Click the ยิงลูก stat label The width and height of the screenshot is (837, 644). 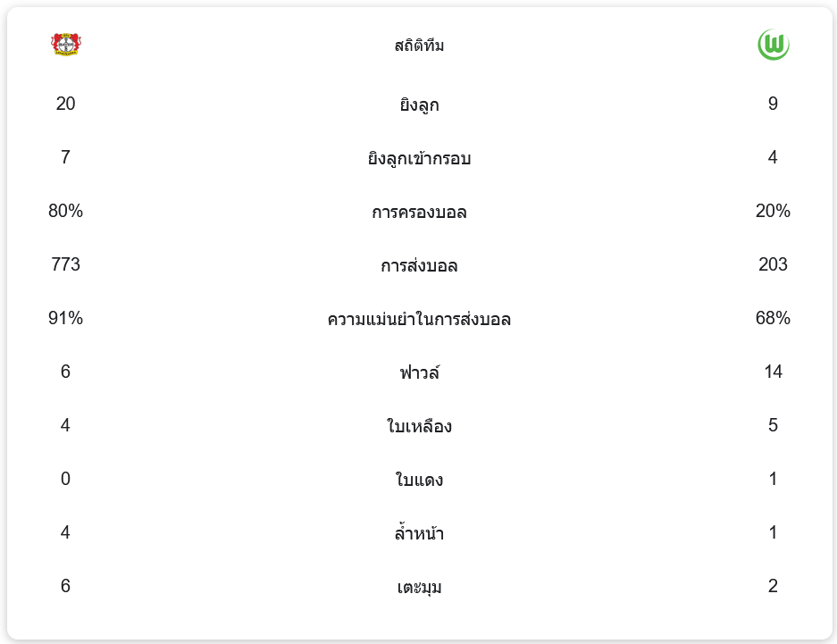click(419, 105)
